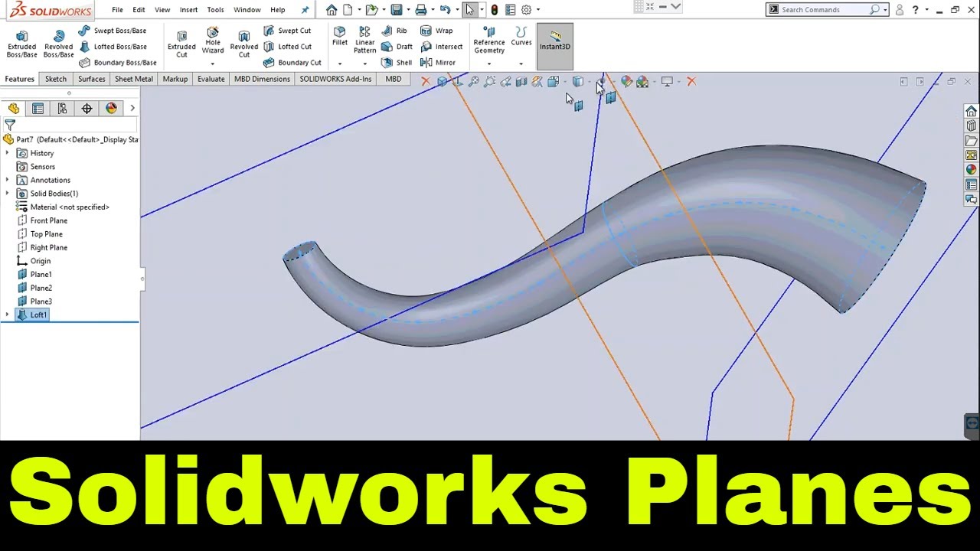This screenshot has width=980, height=551.
Task: Switch to the Evaluate tab
Action: [211, 79]
